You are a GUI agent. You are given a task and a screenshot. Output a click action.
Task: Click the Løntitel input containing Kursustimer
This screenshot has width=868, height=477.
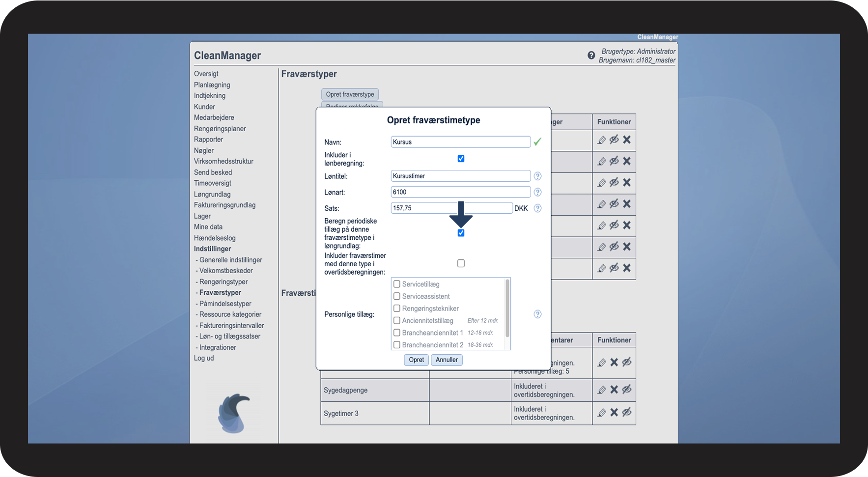click(x=461, y=176)
